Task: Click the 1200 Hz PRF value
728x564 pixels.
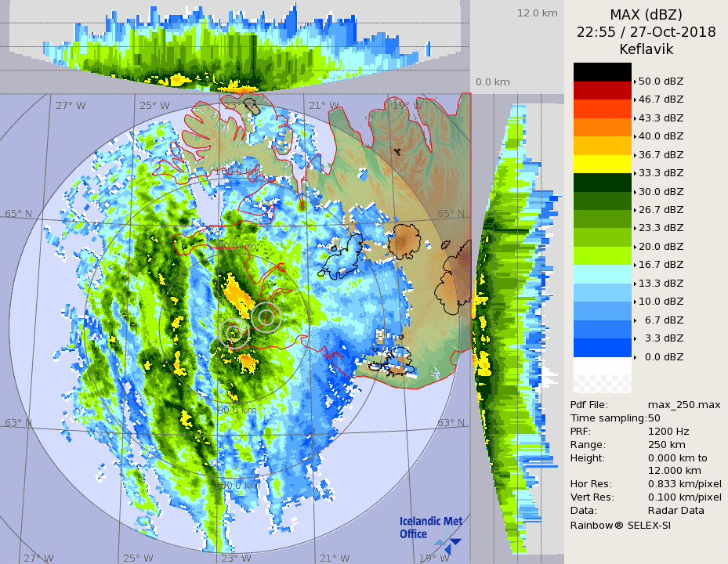Action: tap(668, 431)
